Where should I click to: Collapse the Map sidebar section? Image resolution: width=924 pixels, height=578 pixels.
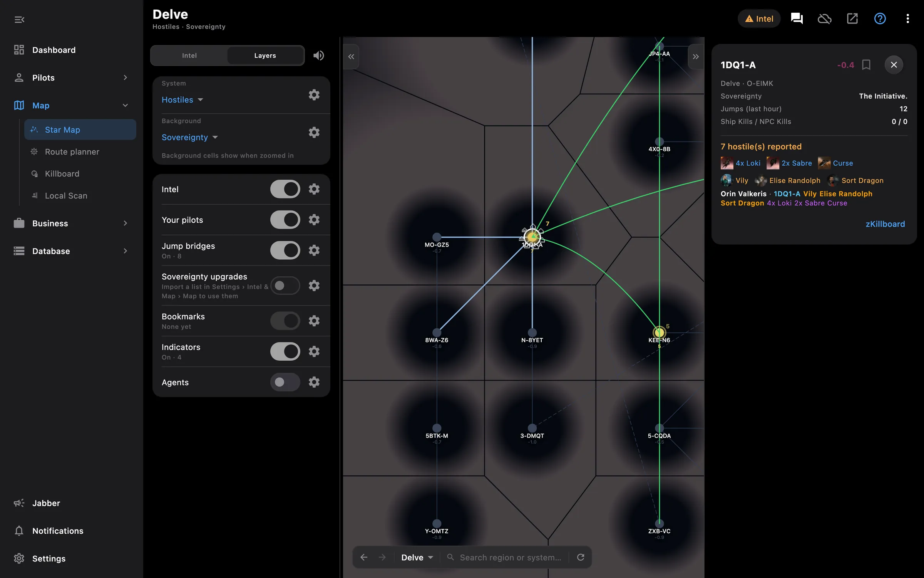(72, 106)
